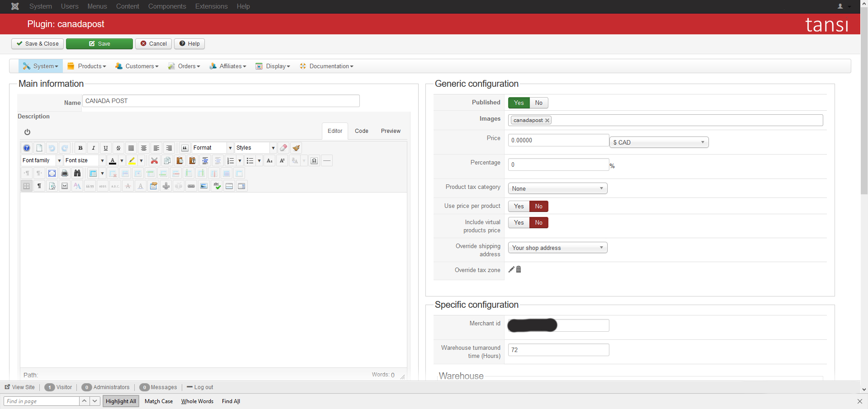Set Use price per product to Yes
Screen dimensions: 868x409
point(519,206)
